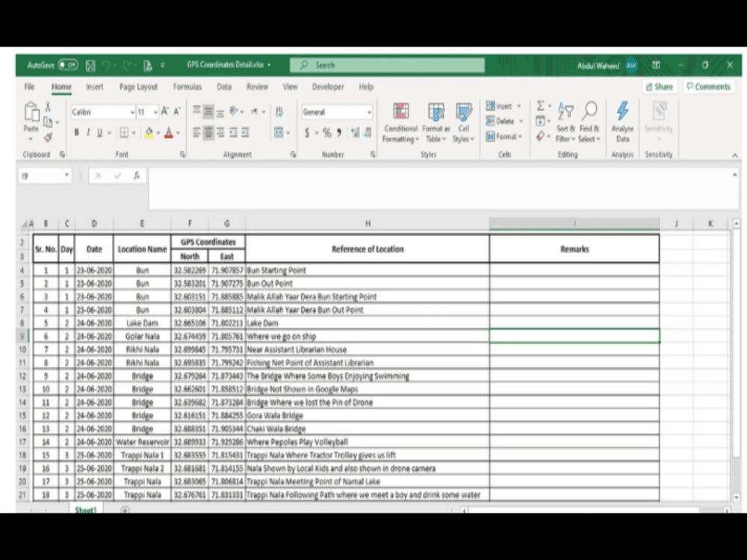Screen dimensions: 747x560
Task: Expand the formula bar chevron
Action: point(734,175)
